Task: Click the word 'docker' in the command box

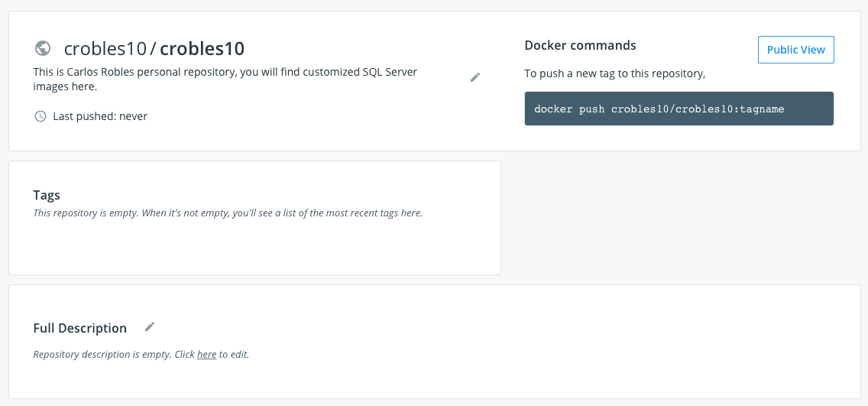Action: tap(553, 109)
